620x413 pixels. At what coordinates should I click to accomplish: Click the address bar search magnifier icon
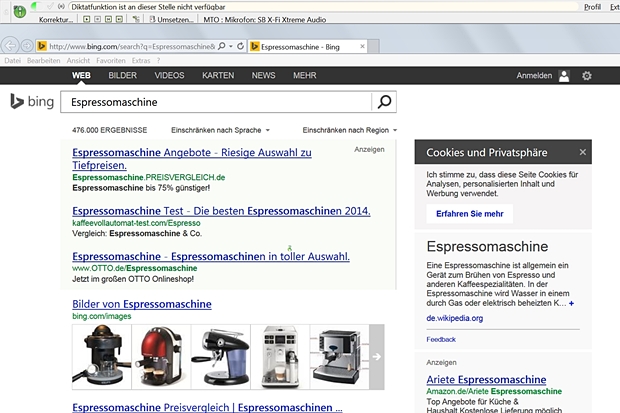click(222, 46)
